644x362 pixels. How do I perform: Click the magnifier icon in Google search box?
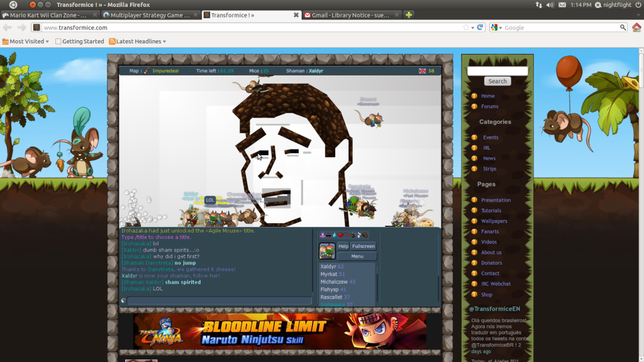[x=623, y=28]
